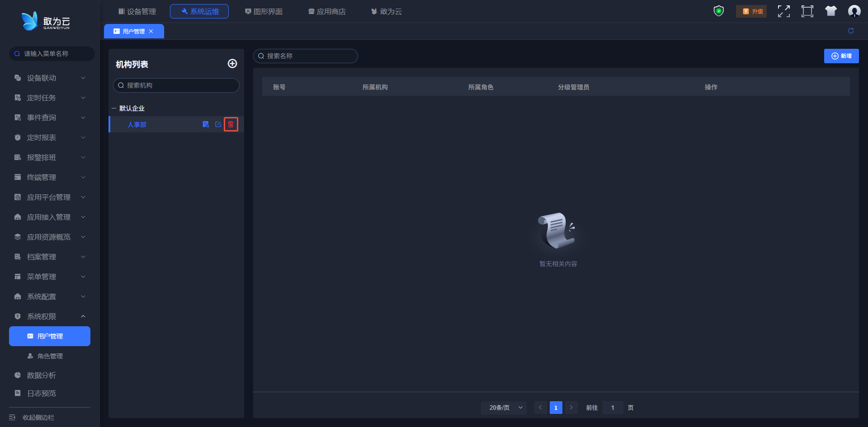Select the 系统运维 top tab
868x427 pixels.
pyautogui.click(x=199, y=11)
